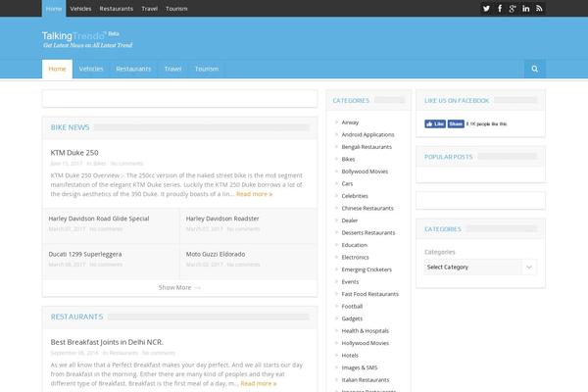Open the Hotels category
588x392 pixels.
pyautogui.click(x=350, y=355)
